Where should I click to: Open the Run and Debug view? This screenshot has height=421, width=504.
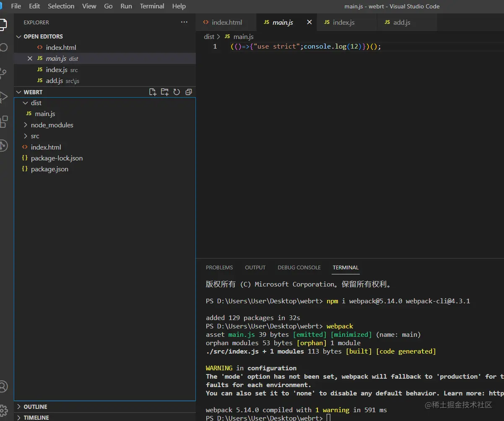[4, 97]
